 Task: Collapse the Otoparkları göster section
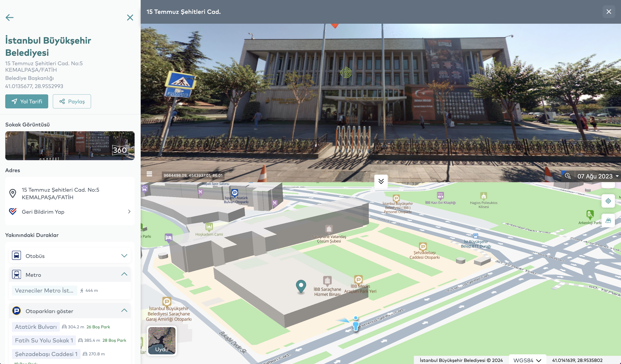[124, 311]
